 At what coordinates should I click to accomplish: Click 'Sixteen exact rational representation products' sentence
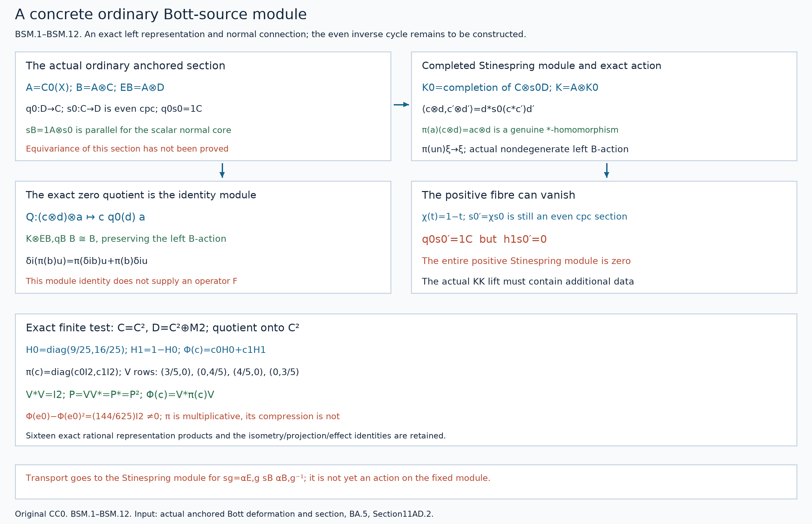pos(236,436)
